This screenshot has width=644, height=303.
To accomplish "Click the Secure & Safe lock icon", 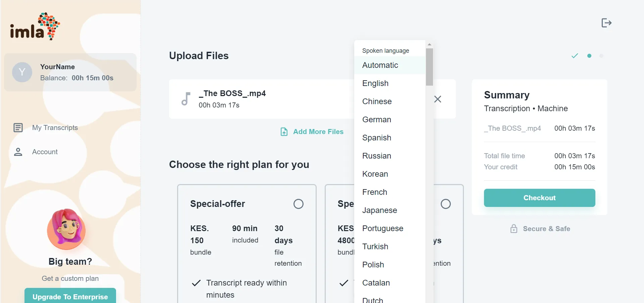I will tap(514, 229).
